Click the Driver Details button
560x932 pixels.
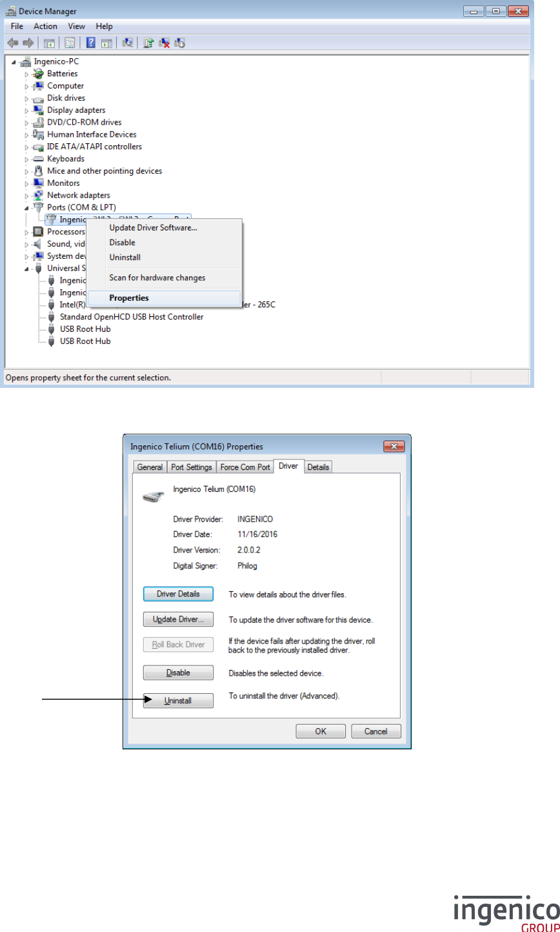coord(178,594)
